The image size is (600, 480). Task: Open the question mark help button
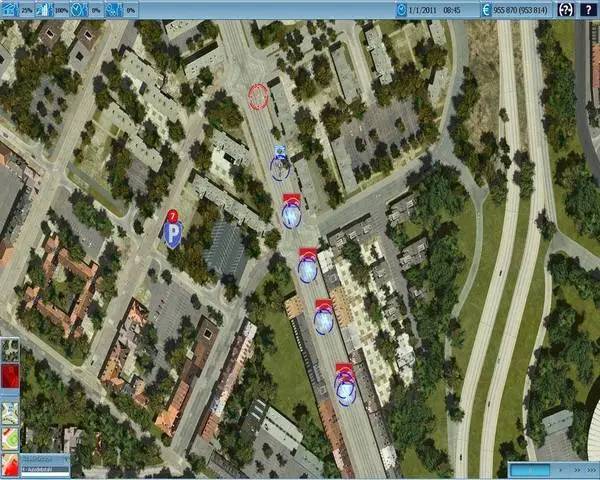click(588, 9)
